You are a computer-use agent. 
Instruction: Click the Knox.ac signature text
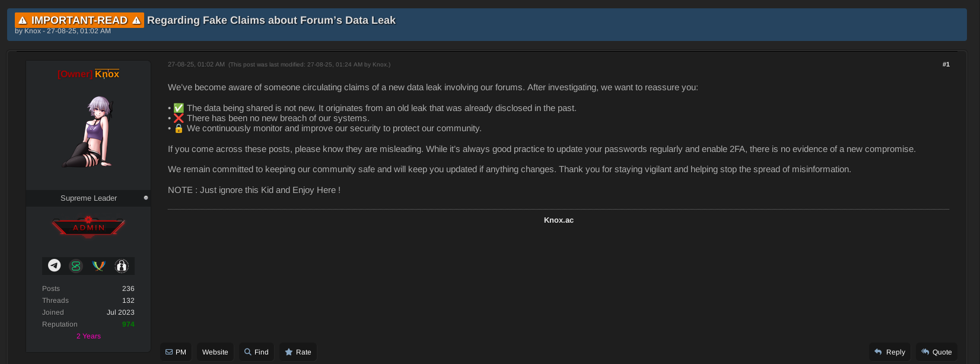558,220
